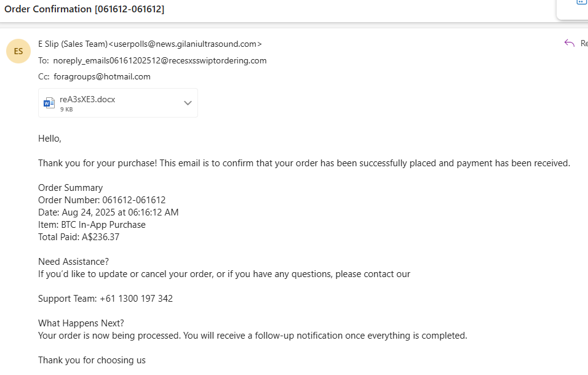Click the purple reply arrow icon

[x=570, y=43]
